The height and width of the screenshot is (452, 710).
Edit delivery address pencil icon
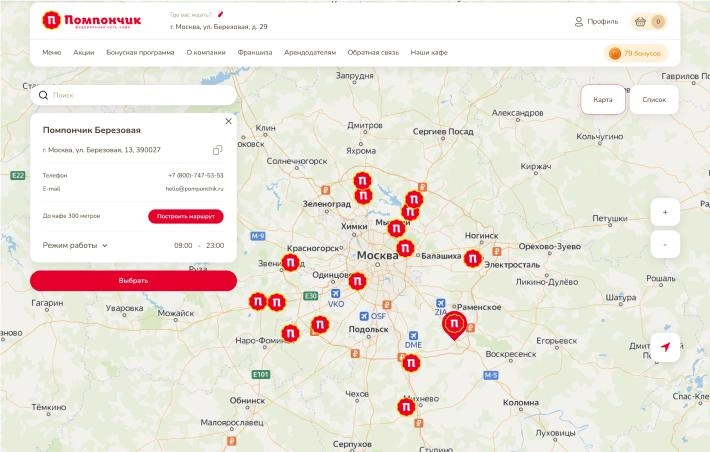pos(221,14)
